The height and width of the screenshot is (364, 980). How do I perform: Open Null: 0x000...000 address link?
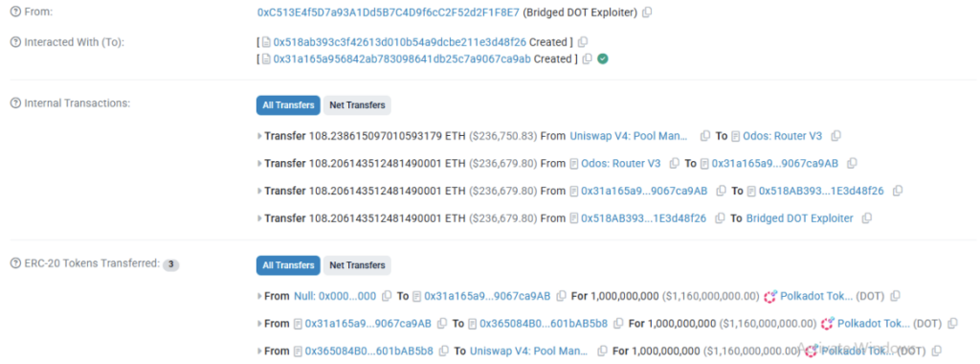coord(335,296)
